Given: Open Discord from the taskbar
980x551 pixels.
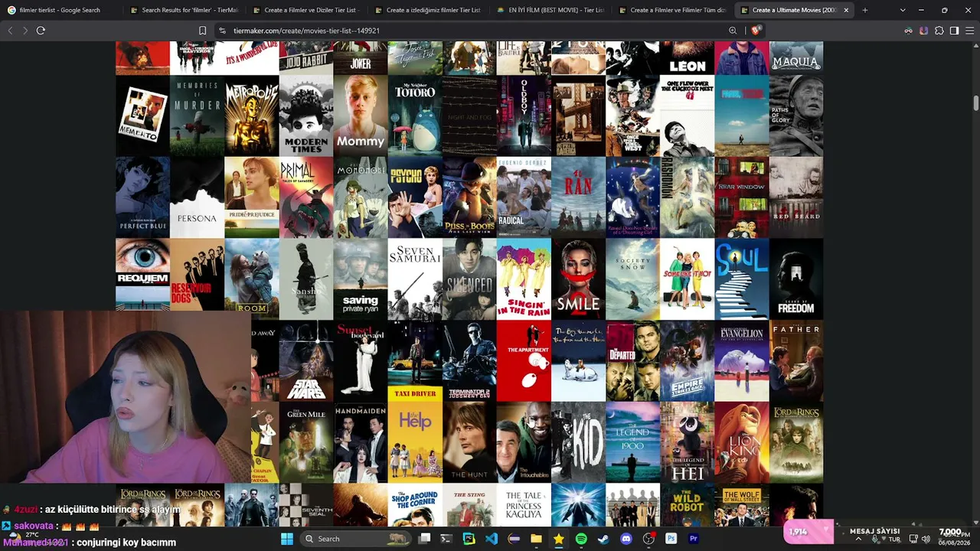Looking at the screenshot, I should (x=626, y=539).
